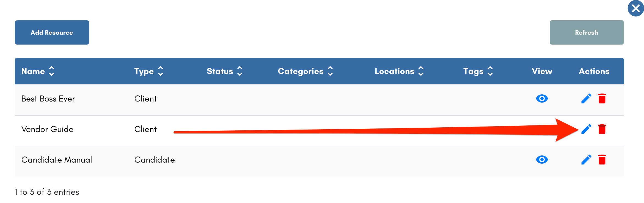644x203 pixels.
Task: Click the Add Resource button
Action: point(52,32)
